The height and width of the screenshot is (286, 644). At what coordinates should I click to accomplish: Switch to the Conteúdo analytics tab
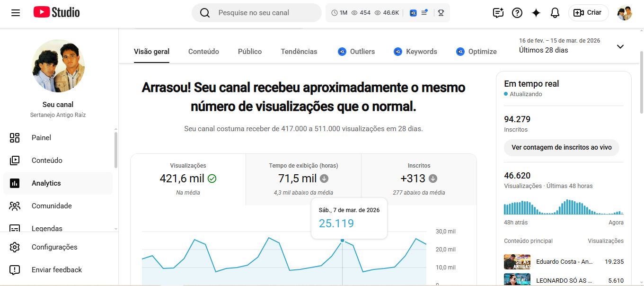pos(203,52)
